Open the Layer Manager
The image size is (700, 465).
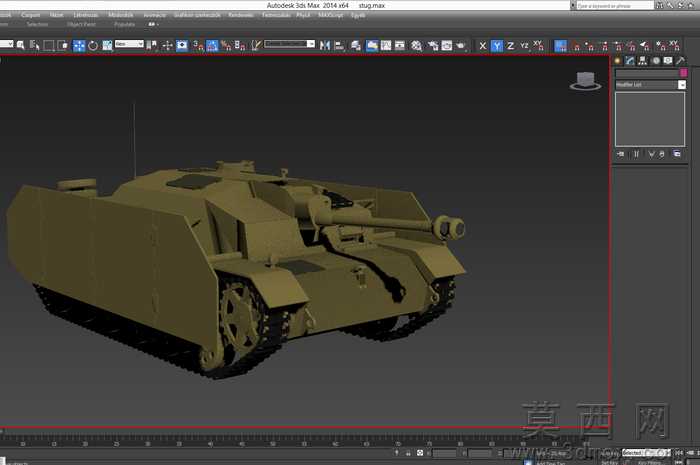click(x=356, y=45)
